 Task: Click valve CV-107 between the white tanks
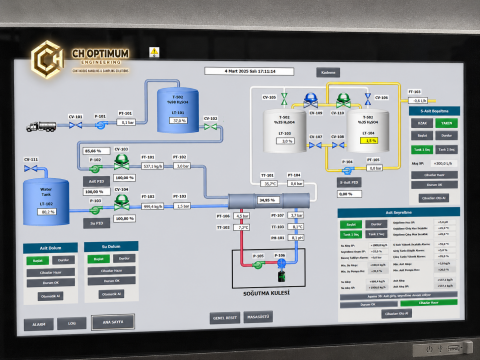pyautogui.click(x=315, y=145)
